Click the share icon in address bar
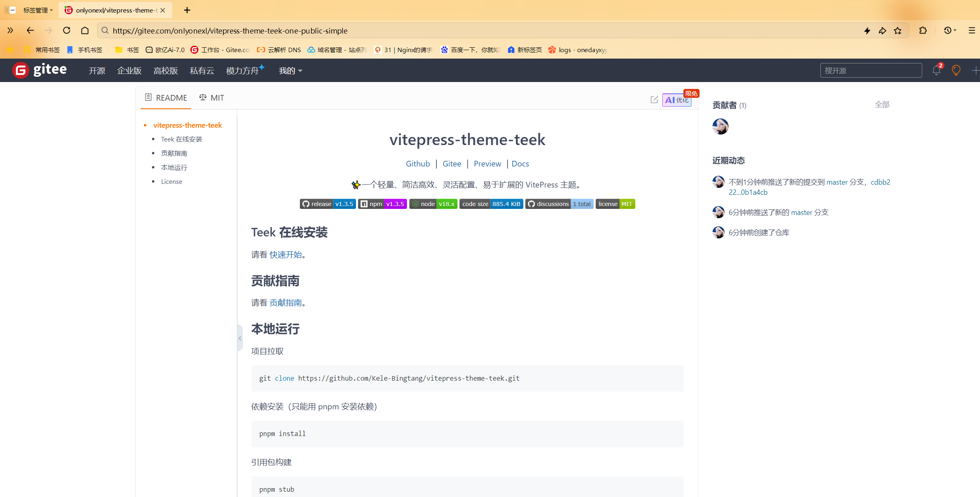The height and width of the screenshot is (497, 980). pos(883,31)
